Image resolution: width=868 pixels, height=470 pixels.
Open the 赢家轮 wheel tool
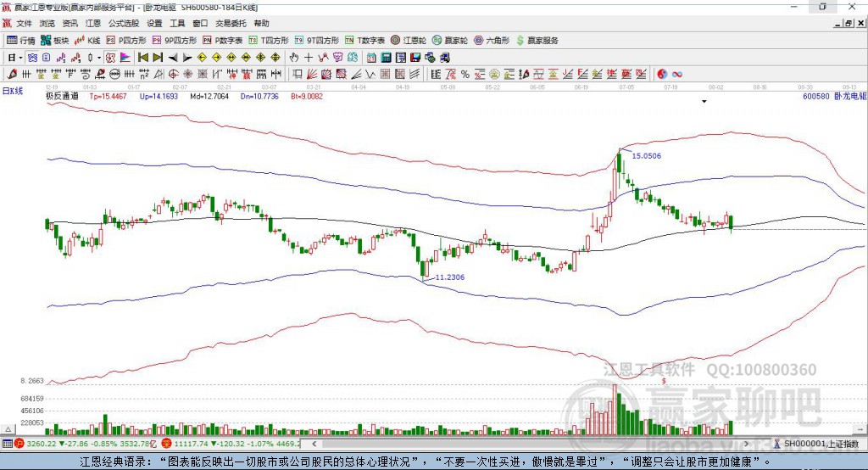point(450,41)
